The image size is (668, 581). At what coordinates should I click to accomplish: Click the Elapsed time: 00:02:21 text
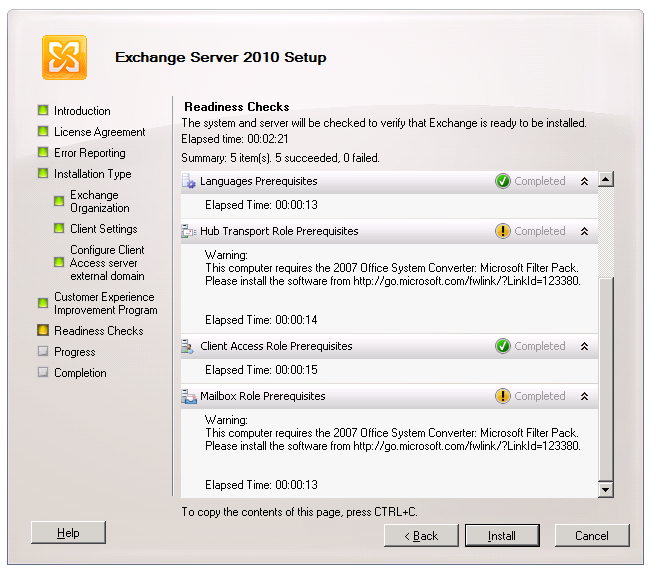235,139
